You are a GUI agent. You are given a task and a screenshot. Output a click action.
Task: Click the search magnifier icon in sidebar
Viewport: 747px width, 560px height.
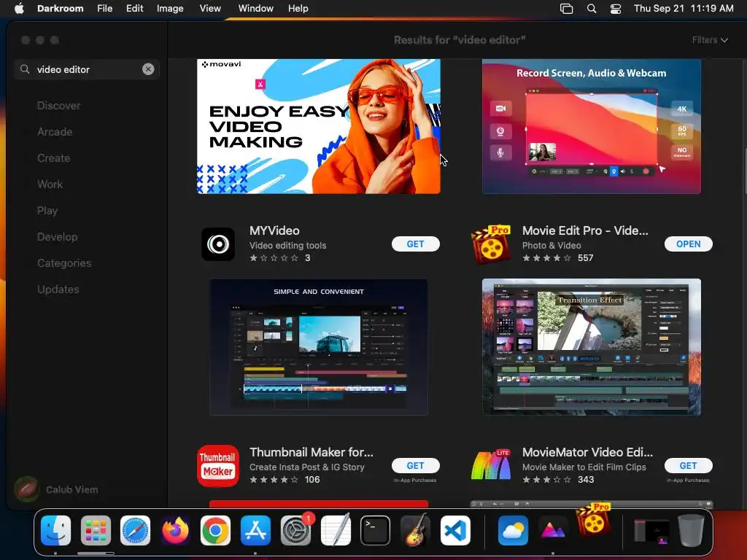tap(25, 69)
